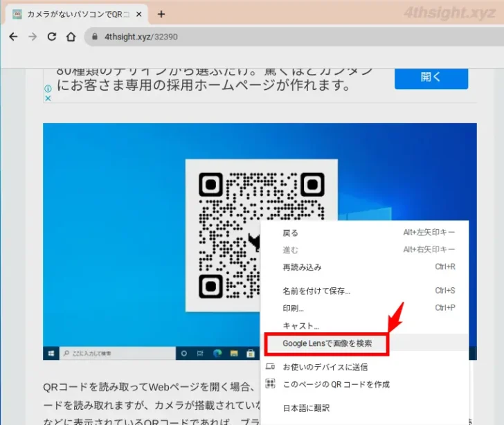Click the browser forward arrow
Screen dimensions: 504x425
(33, 37)
